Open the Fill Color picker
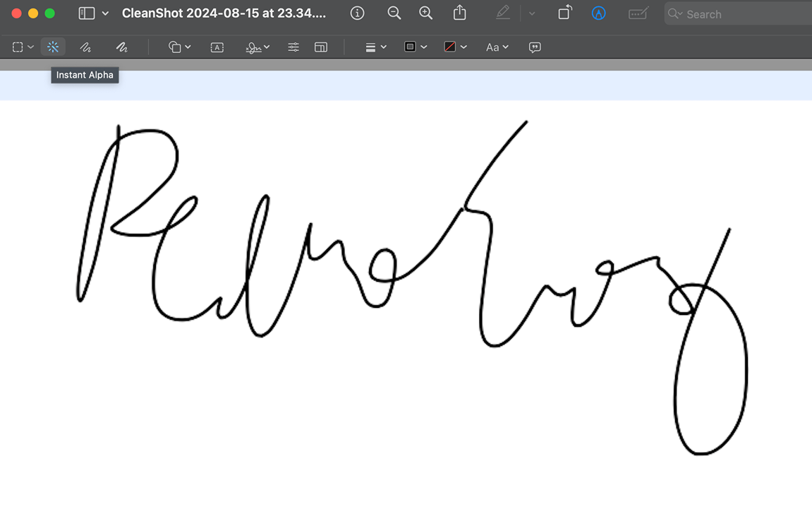The height and width of the screenshot is (526, 812). pos(456,47)
